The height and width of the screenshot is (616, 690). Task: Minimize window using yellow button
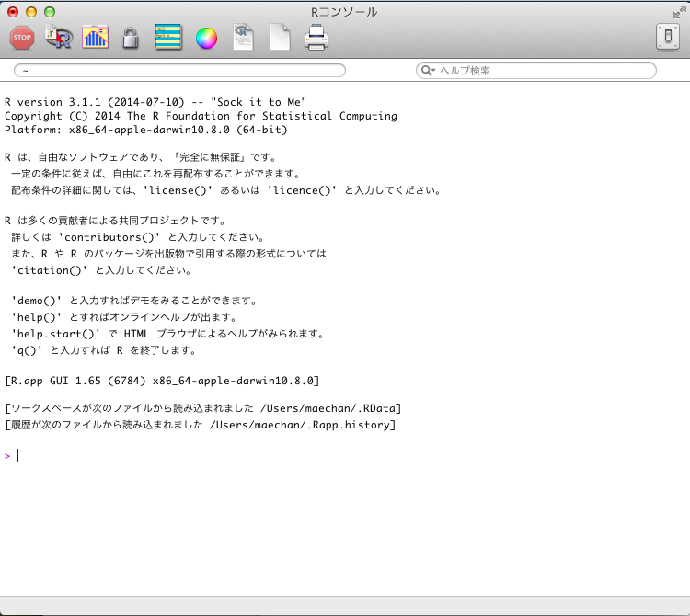[31, 12]
